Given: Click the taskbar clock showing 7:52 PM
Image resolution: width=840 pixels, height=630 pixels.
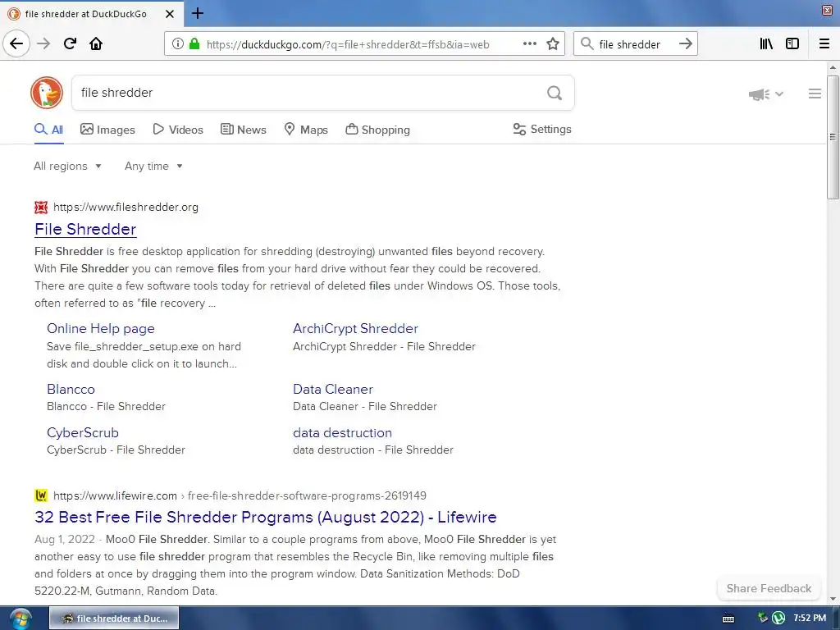Looking at the screenshot, I should [x=810, y=618].
